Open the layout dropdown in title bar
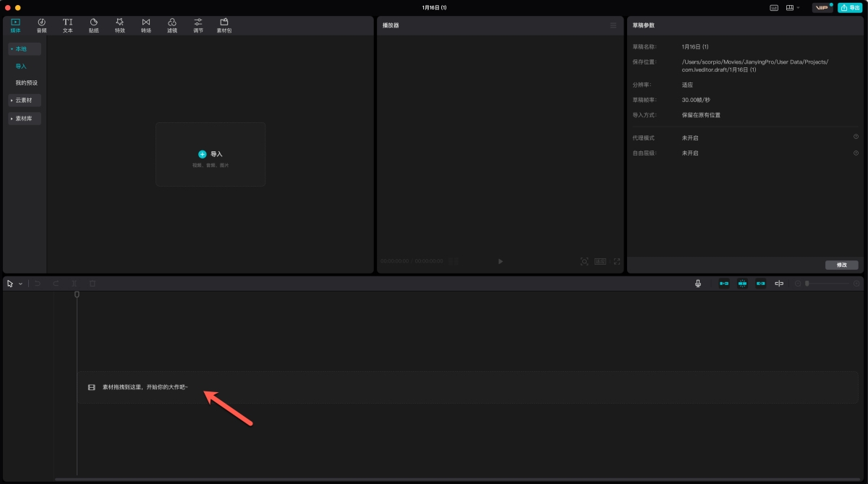This screenshot has width=868, height=484. pos(793,7)
